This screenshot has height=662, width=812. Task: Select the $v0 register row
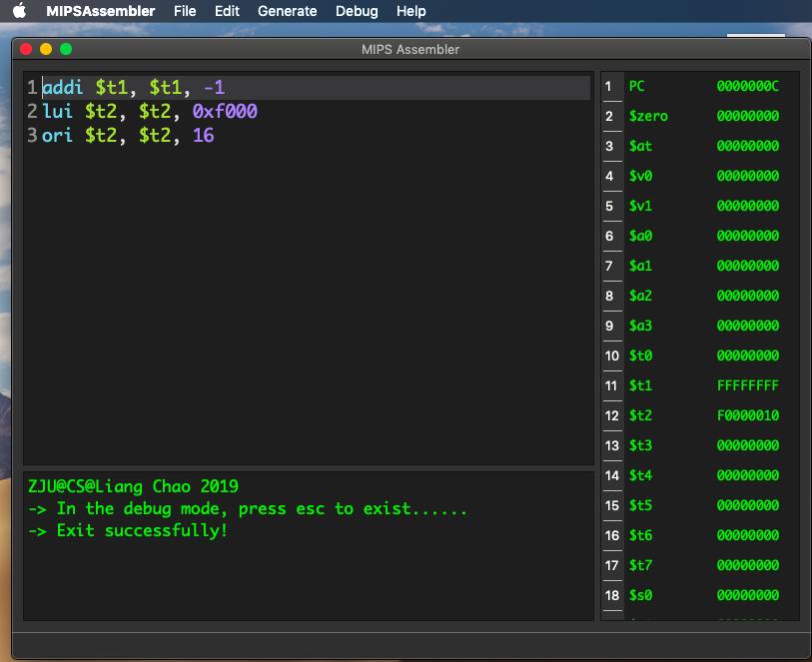click(700, 176)
